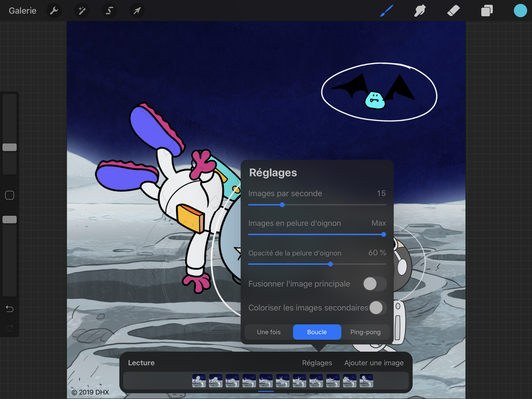
Task: Click the Opacité de la pelure d'oignon slider knob
Action: tap(330, 264)
